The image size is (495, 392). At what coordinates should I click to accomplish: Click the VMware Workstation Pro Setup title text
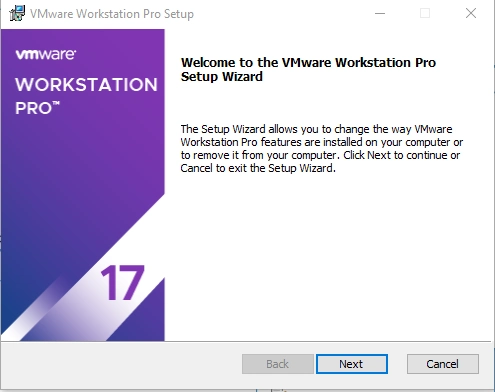112,14
